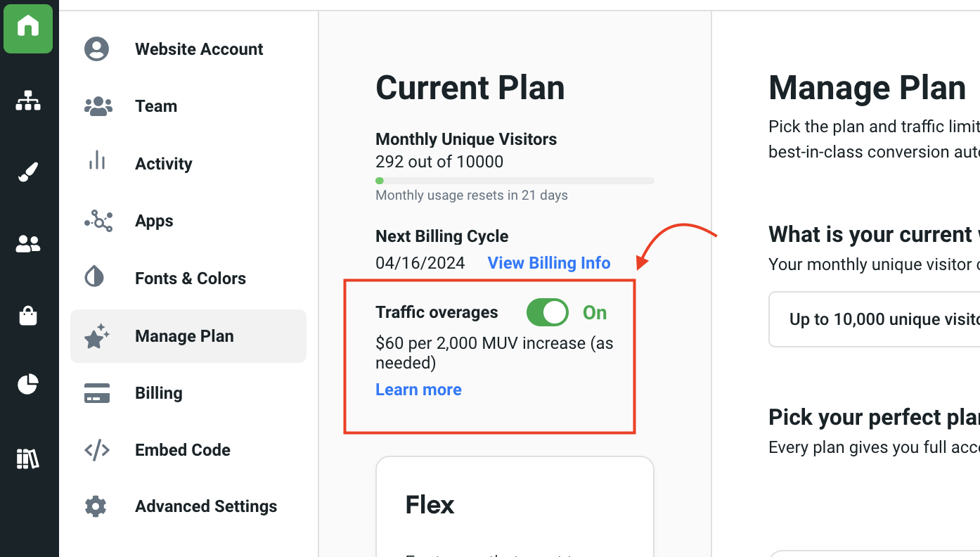Screen dimensions: 980x557
Task: Click the shopping bag icon
Action: click(x=28, y=316)
